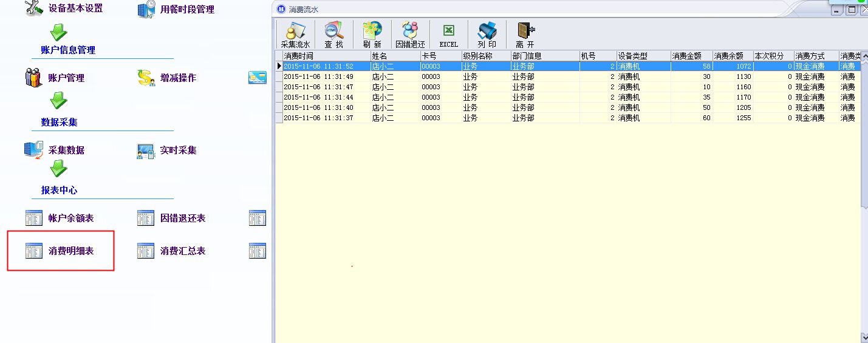Open the 因错退还 refund tool
Screen dimensions: 868x343
[x=410, y=35]
